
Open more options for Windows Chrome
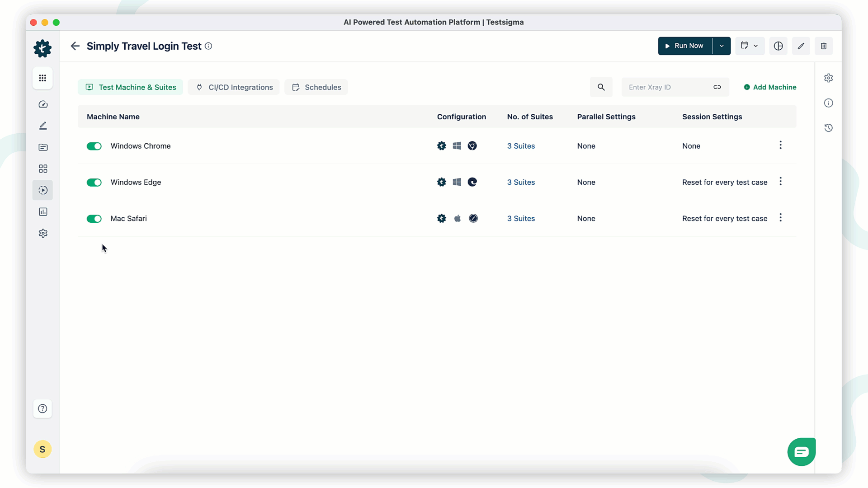pos(780,145)
